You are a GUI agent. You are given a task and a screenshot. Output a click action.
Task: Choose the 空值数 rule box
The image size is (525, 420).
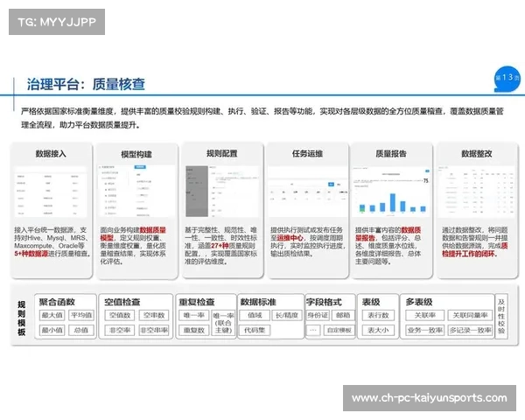(x=120, y=315)
